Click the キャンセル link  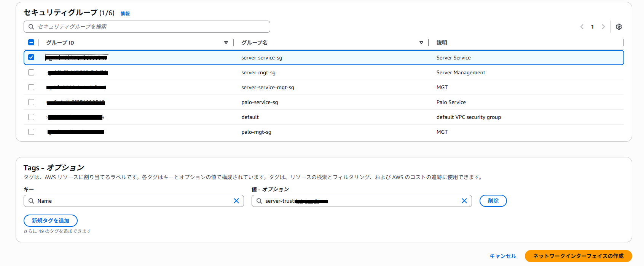pyautogui.click(x=503, y=256)
